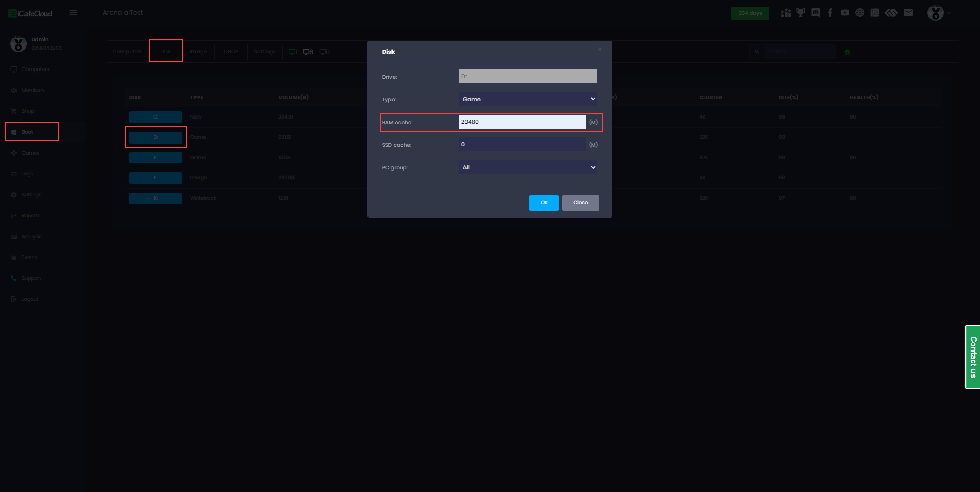This screenshot has height=492, width=980.
Task: Open the Discord icon in top bar
Action: click(816, 13)
